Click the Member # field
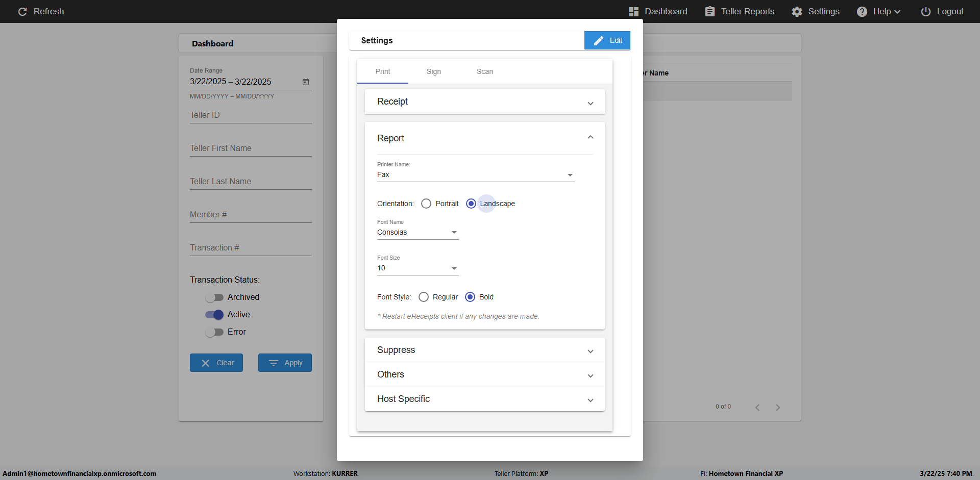The image size is (980, 480). pos(251,215)
